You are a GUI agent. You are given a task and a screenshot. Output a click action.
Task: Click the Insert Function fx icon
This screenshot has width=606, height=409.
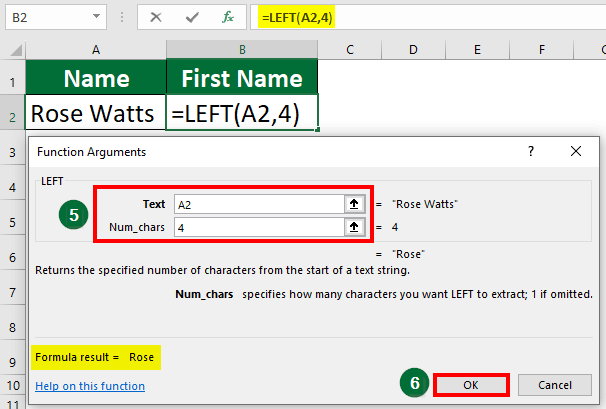point(228,17)
